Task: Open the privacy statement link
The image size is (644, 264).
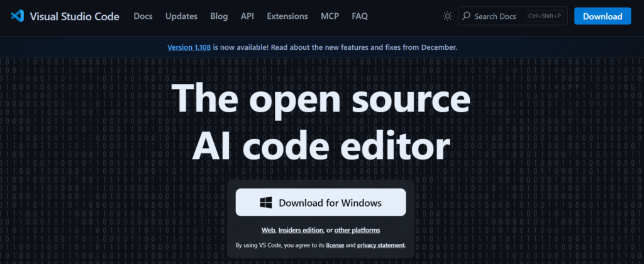Action: point(381,245)
